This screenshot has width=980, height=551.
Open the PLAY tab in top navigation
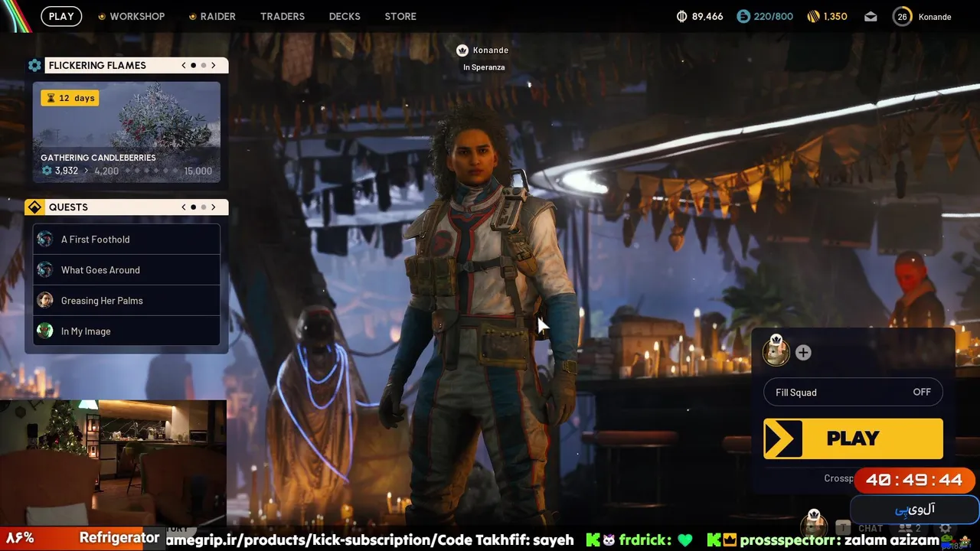coord(61,16)
